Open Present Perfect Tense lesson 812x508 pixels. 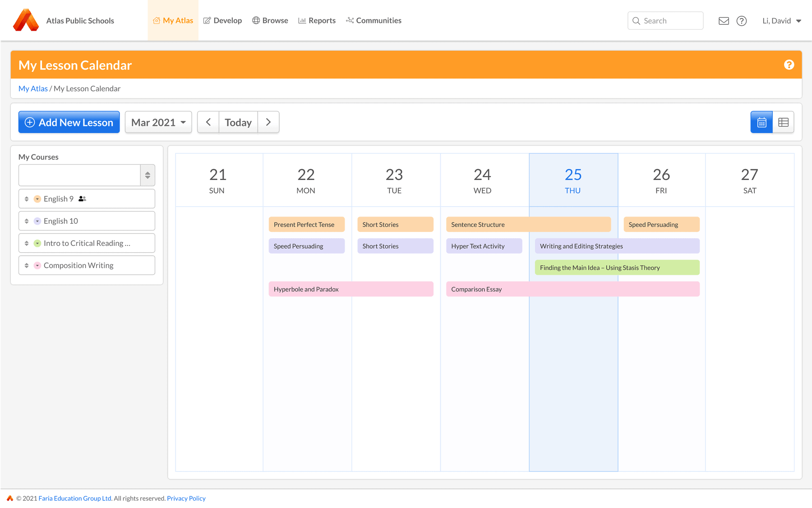tap(307, 224)
